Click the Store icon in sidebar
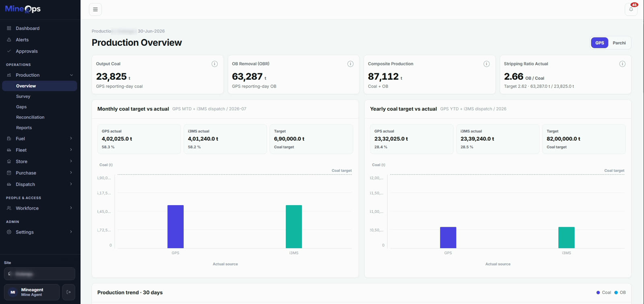644x304 pixels. (9, 162)
